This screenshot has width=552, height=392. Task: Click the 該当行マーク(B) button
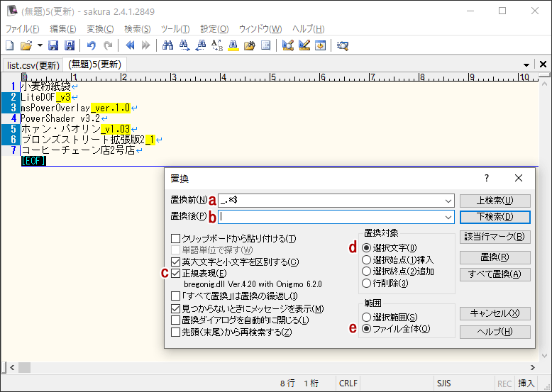pyautogui.click(x=495, y=237)
